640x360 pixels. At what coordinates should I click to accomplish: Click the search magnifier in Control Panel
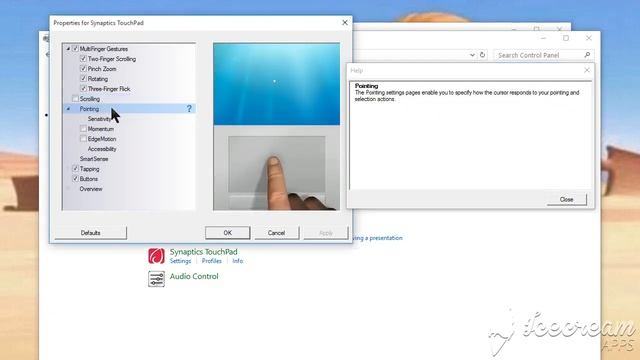587,55
